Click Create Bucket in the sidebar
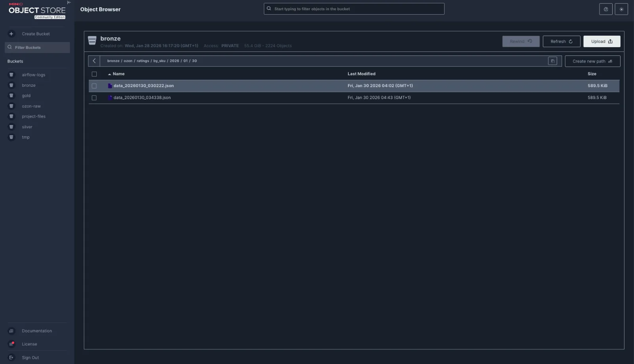This screenshot has height=364, width=634. coord(36,34)
